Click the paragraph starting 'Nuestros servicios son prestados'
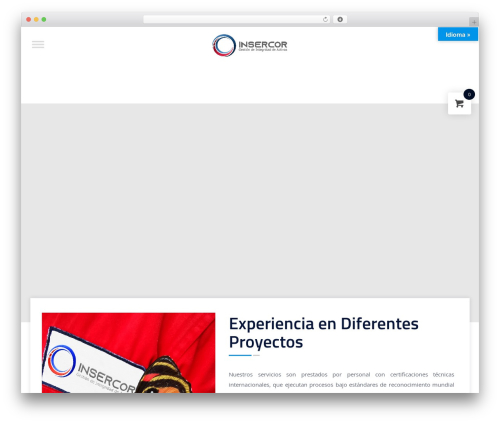This screenshot has height=423, width=500. coord(341,380)
